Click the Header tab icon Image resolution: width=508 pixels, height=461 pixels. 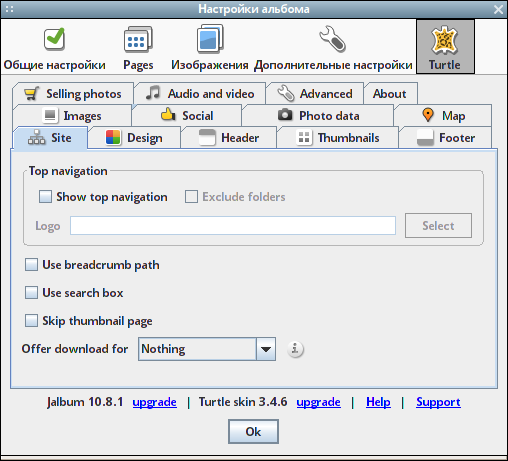(x=207, y=137)
